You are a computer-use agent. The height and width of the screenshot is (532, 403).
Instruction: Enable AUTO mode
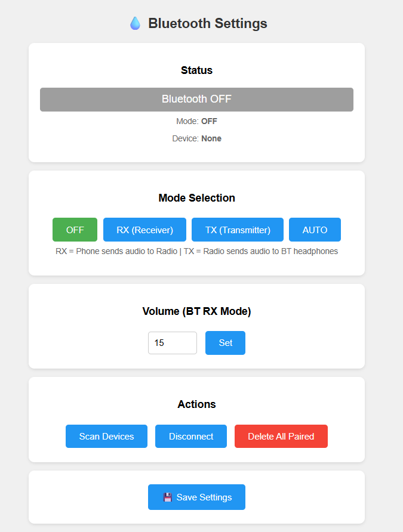pos(315,230)
